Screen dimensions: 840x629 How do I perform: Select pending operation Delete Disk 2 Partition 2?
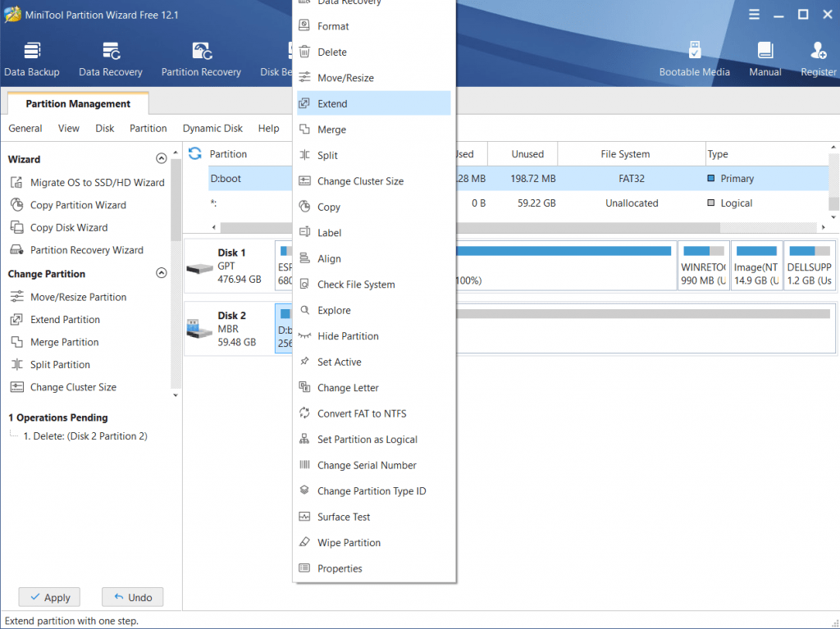(x=85, y=436)
